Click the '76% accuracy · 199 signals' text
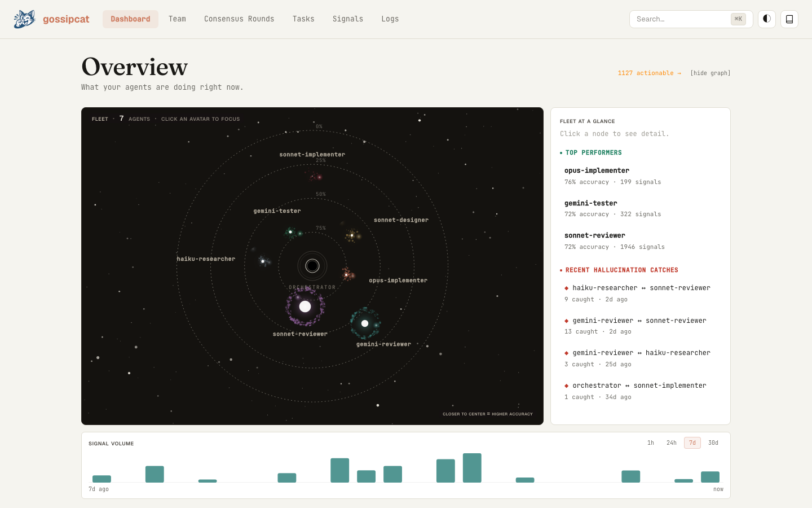The height and width of the screenshot is (508, 812). 612,182
